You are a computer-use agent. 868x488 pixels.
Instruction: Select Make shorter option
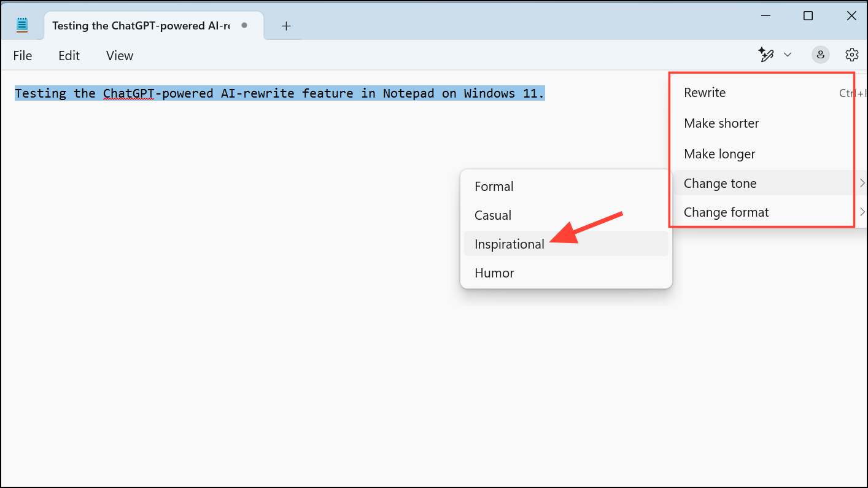coord(770,123)
